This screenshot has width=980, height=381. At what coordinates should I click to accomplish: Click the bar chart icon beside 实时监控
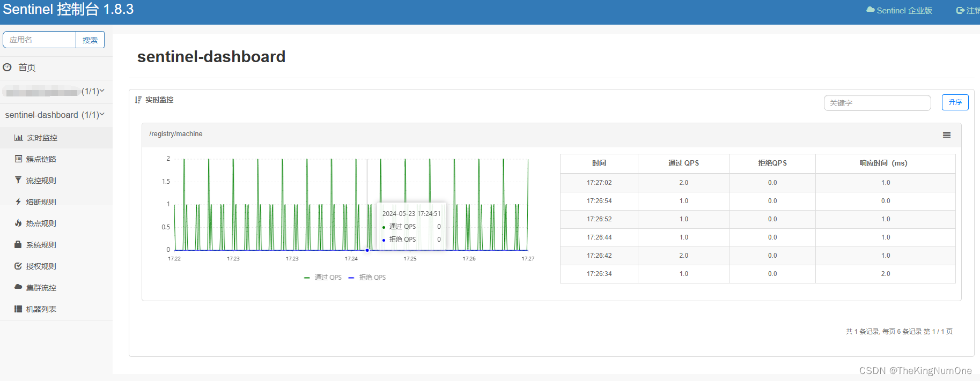pyautogui.click(x=18, y=138)
